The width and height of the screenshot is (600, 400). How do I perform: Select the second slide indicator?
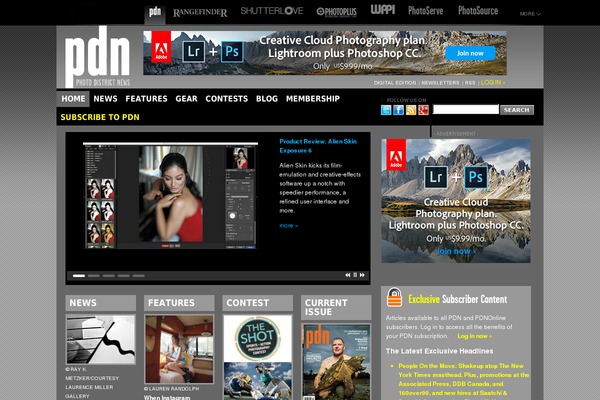click(94, 276)
